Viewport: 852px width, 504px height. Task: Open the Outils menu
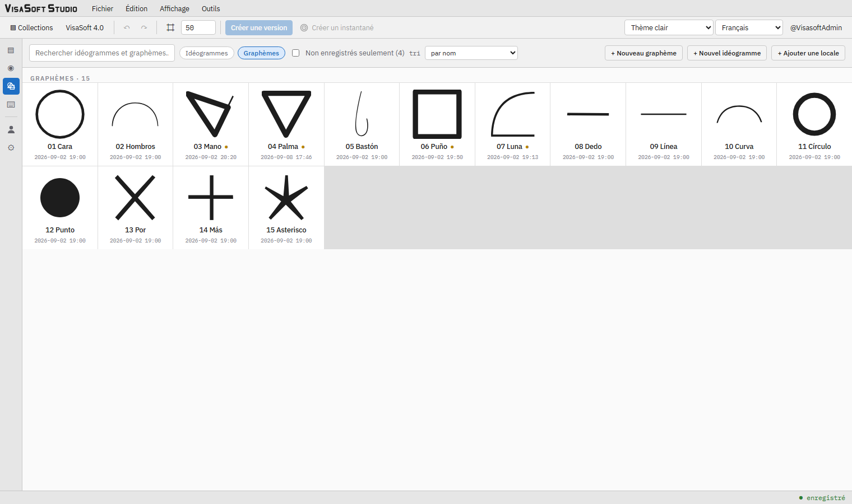coord(211,8)
